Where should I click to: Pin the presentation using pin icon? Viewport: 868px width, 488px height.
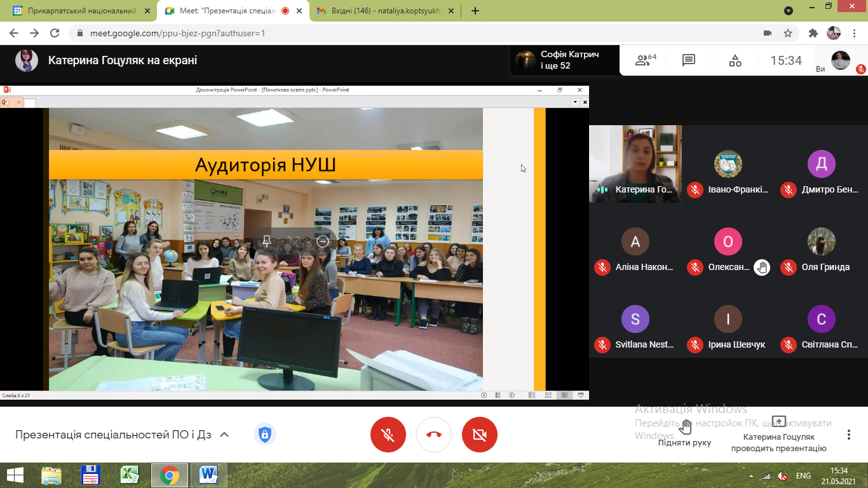(x=267, y=241)
